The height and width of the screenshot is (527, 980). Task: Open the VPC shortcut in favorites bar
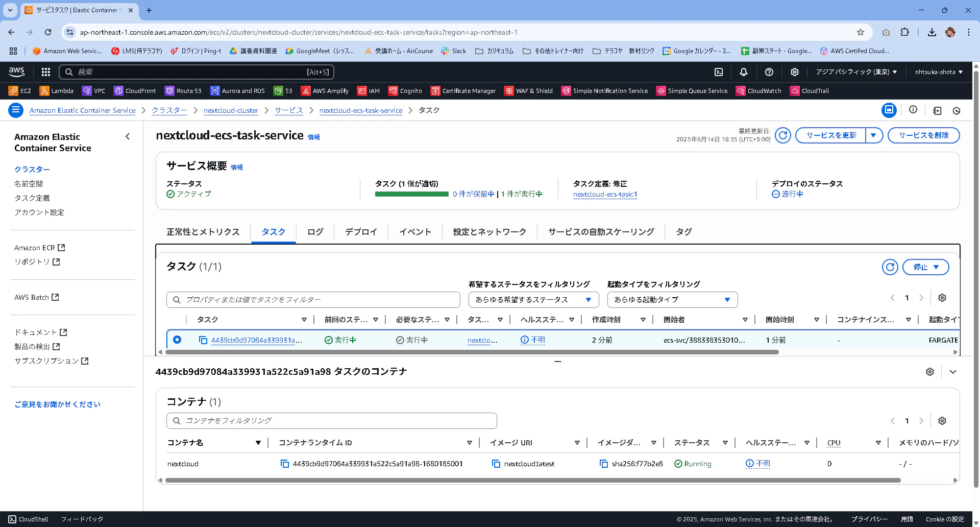point(94,91)
